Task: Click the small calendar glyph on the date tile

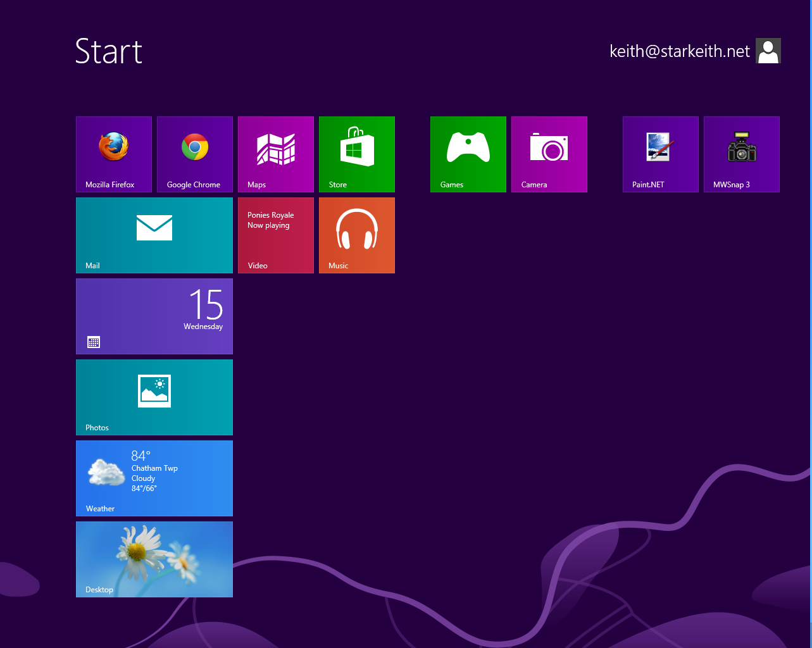Action: [94, 342]
